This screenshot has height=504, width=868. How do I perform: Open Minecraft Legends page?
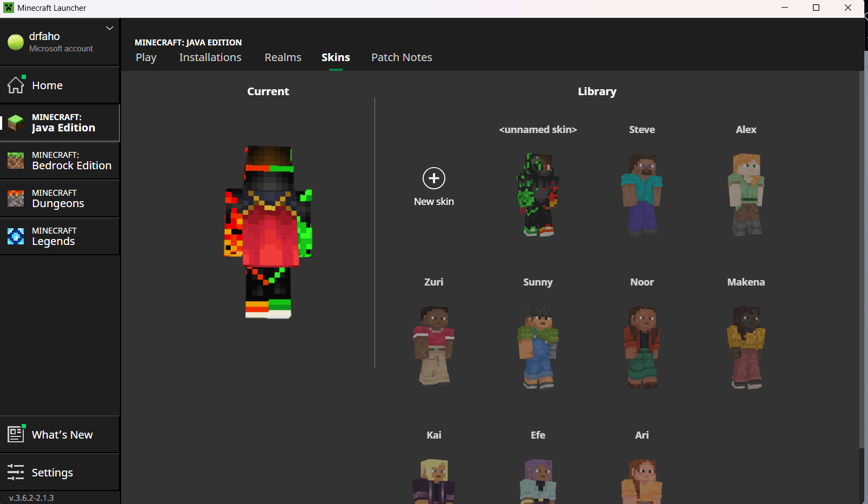click(x=59, y=236)
